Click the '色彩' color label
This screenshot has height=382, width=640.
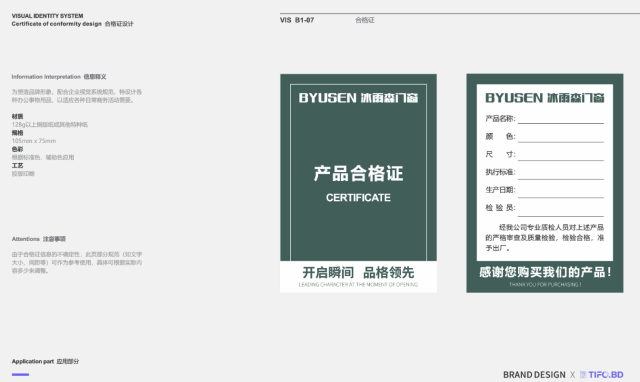pos(18,149)
